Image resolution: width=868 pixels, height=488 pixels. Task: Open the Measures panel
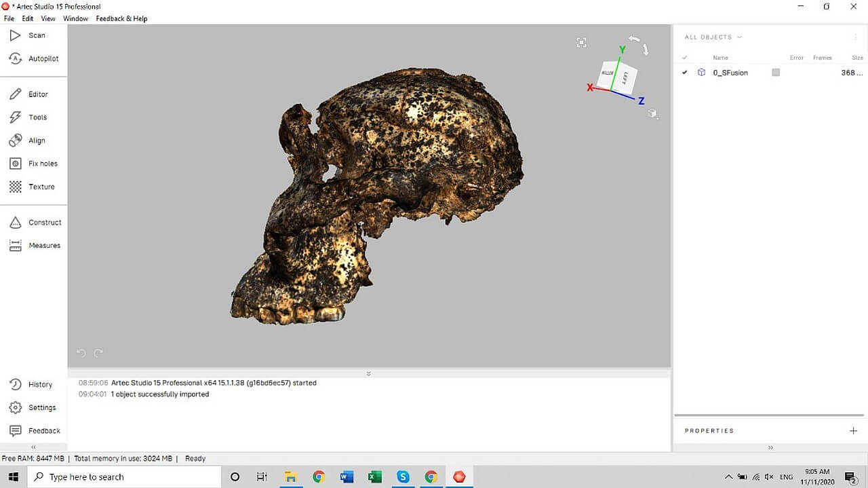tap(35, 246)
